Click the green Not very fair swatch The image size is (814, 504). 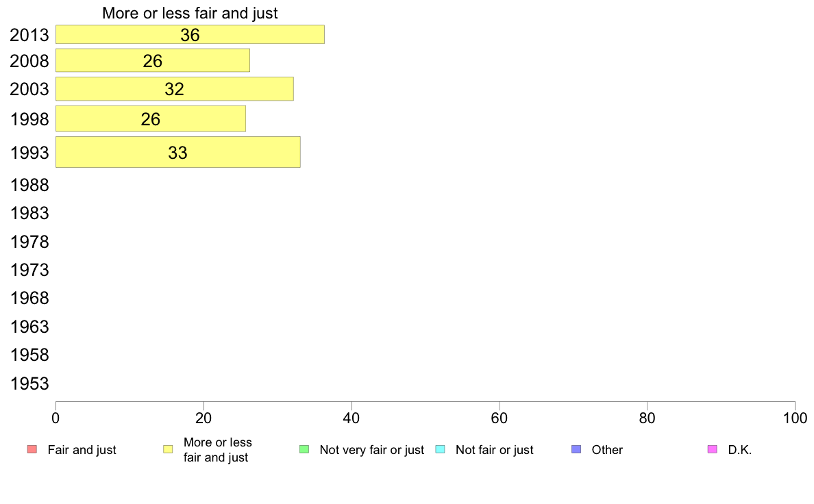pyautogui.click(x=304, y=449)
